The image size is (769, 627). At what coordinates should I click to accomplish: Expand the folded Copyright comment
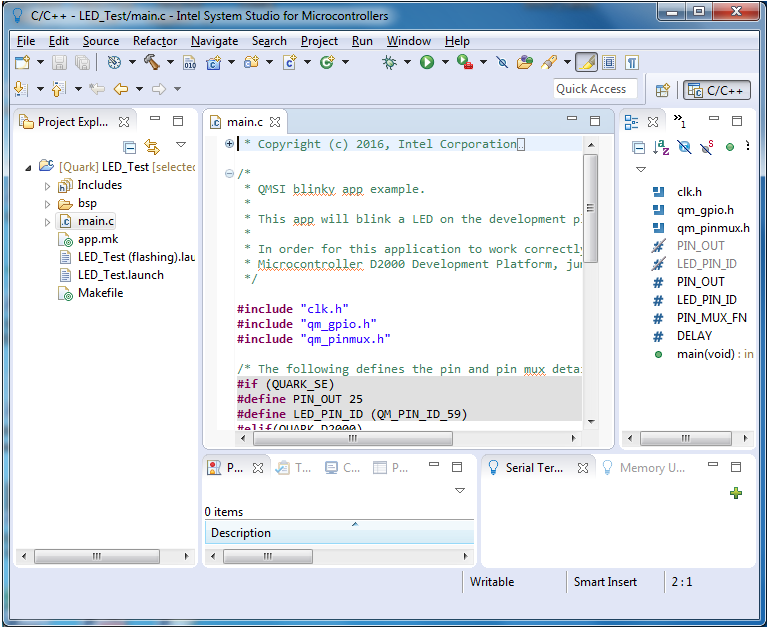click(x=229, y=143)
